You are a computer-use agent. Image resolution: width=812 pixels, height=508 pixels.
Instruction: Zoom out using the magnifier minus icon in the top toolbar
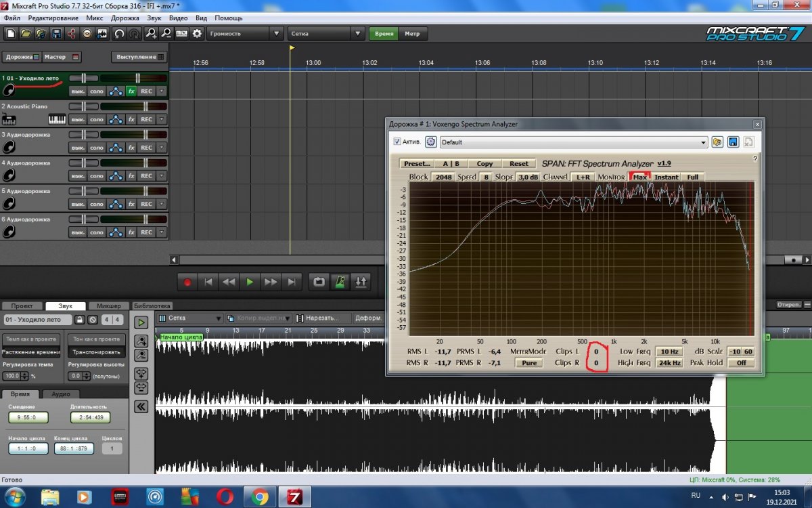pyautogui.click(x=166, y=33)
